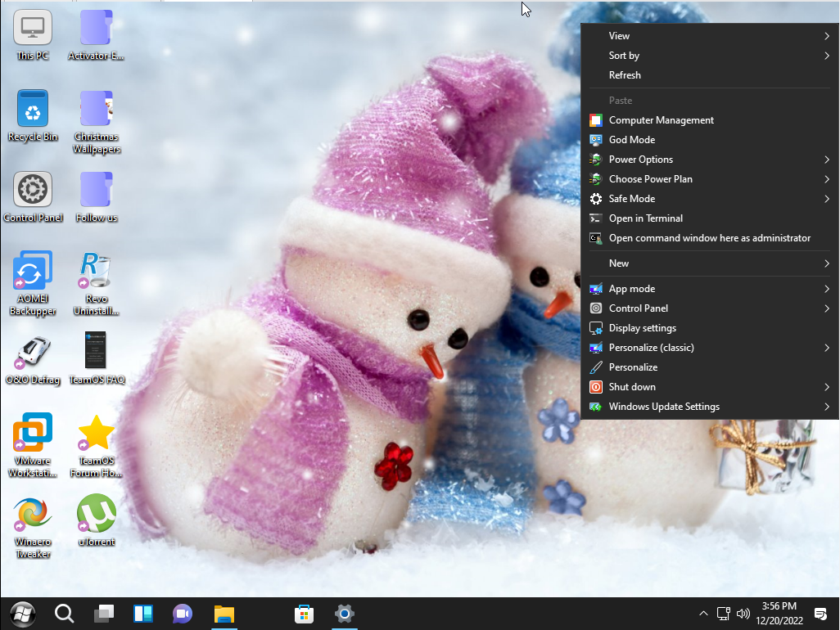Click Open in Terminal menu entry
The height and width of the screenshot is (630, 840).
click(x=646, y=218)
